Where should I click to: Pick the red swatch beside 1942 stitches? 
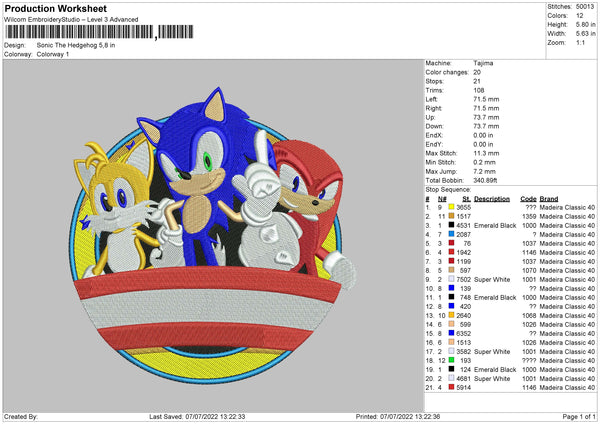pyautogui.click(x=451, y=252)
